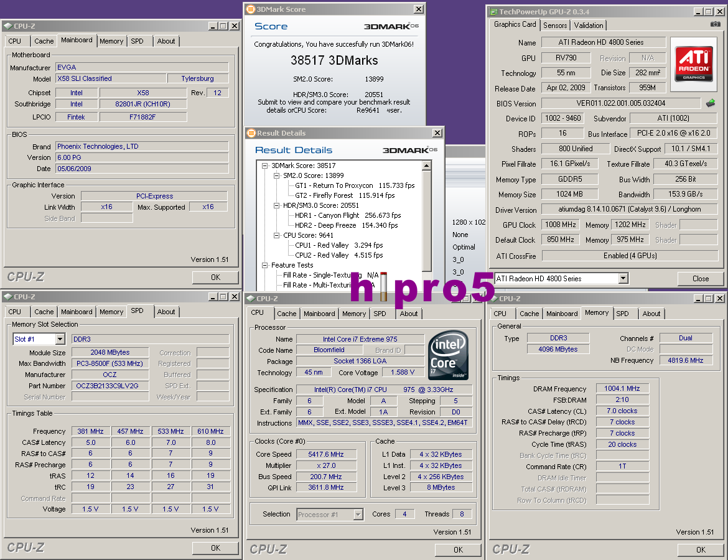Image resolution: width=728 pixels, height=560 pixels.
Task: Click the Multiplier x 27.0 value
Action: pyautogui.click(x=326, y=466)
